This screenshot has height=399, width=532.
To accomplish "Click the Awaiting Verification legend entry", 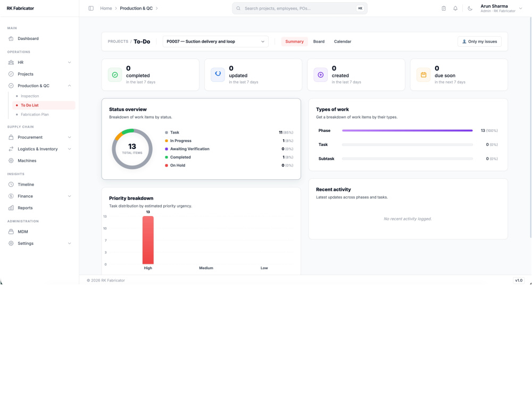I will pyautogui.click(x=229, y=149).
